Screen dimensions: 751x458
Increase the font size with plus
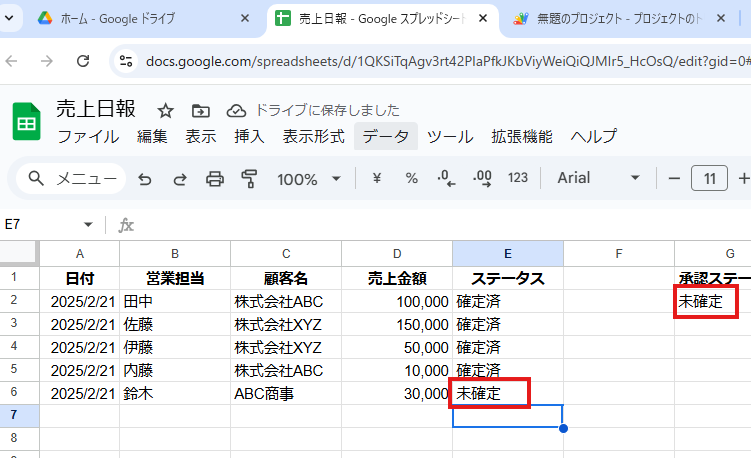click(x=743, y=179)
